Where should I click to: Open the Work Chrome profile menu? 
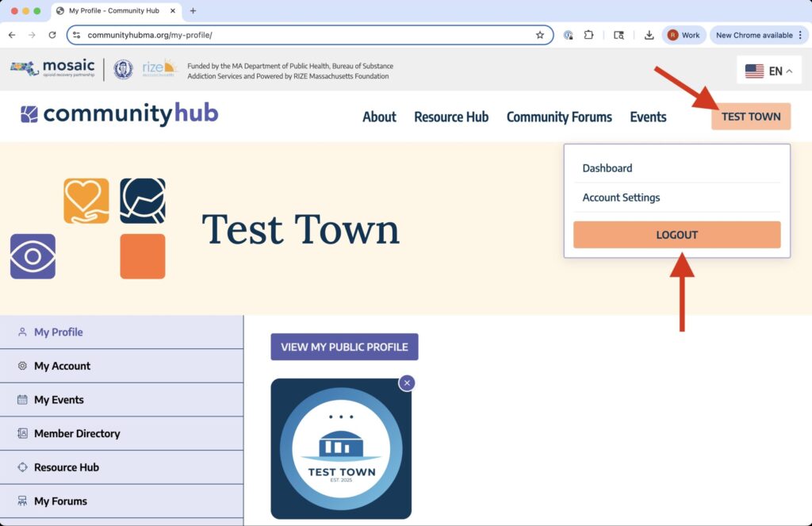point(684,35)
